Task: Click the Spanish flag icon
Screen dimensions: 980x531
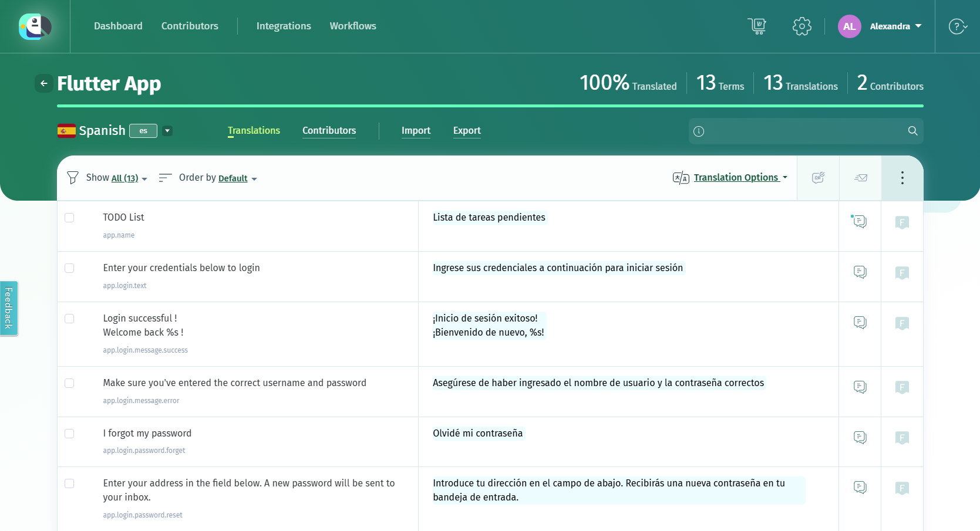Action: 66,131
